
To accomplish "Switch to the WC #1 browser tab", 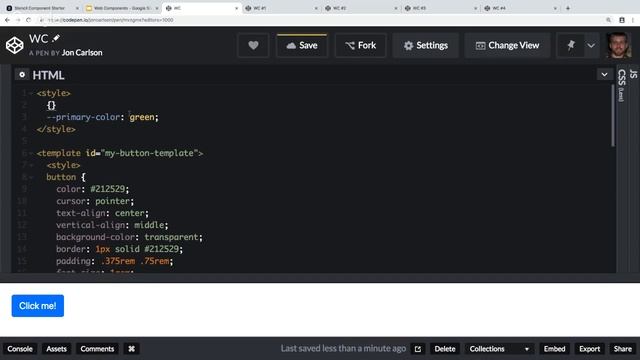I will [x=280, y=8].
